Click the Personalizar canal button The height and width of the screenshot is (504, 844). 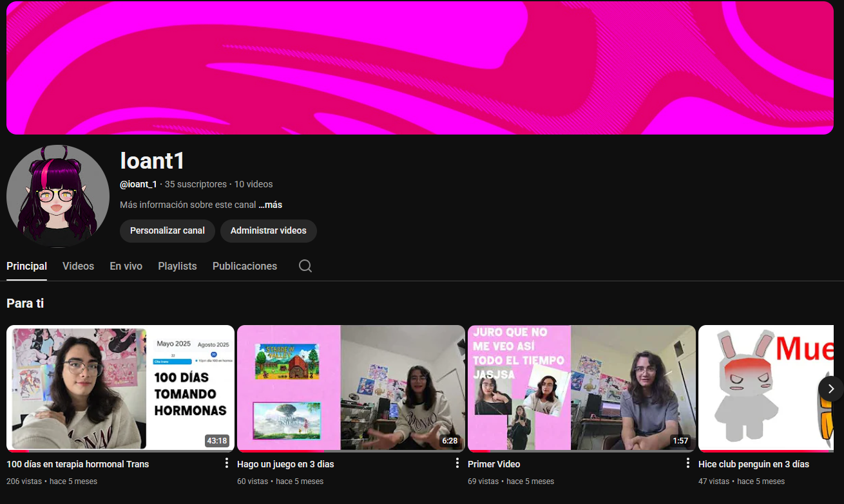(168, 230)
